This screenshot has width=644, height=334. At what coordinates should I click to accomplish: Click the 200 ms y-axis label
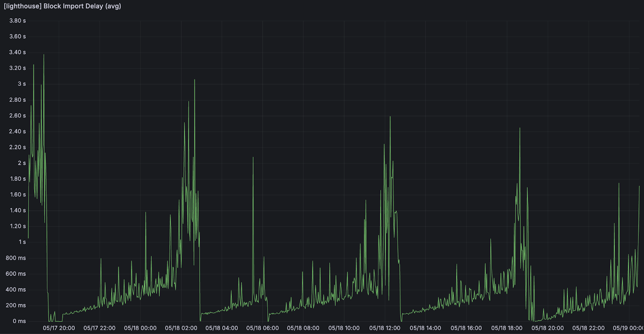coord(16,305)
